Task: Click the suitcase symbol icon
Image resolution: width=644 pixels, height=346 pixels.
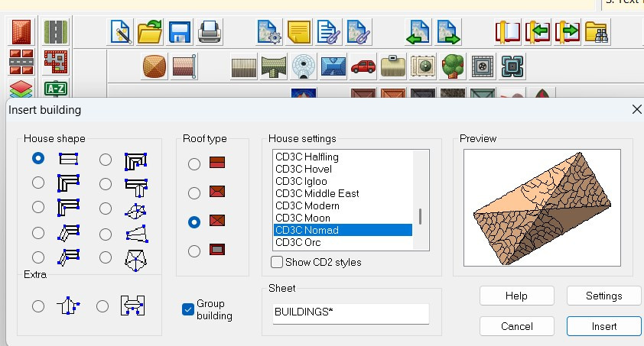Action: [x=393, y=66]
